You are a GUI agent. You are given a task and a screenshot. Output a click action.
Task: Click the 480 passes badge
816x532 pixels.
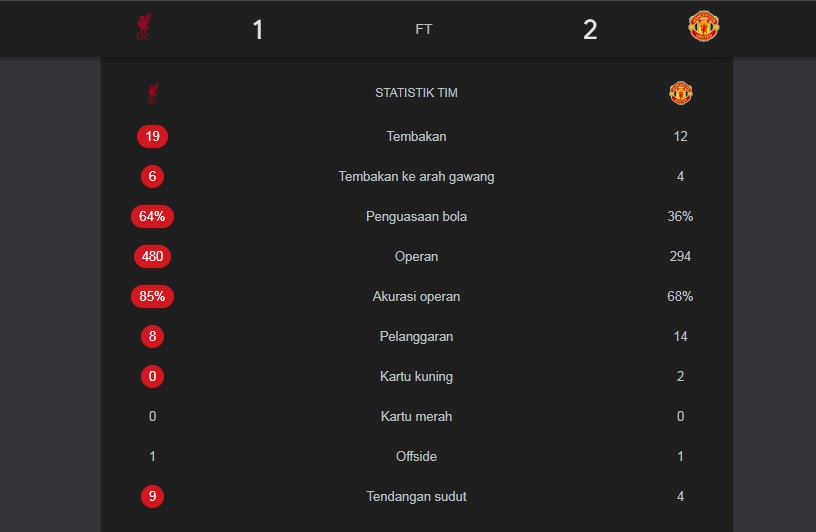point(153,256)
